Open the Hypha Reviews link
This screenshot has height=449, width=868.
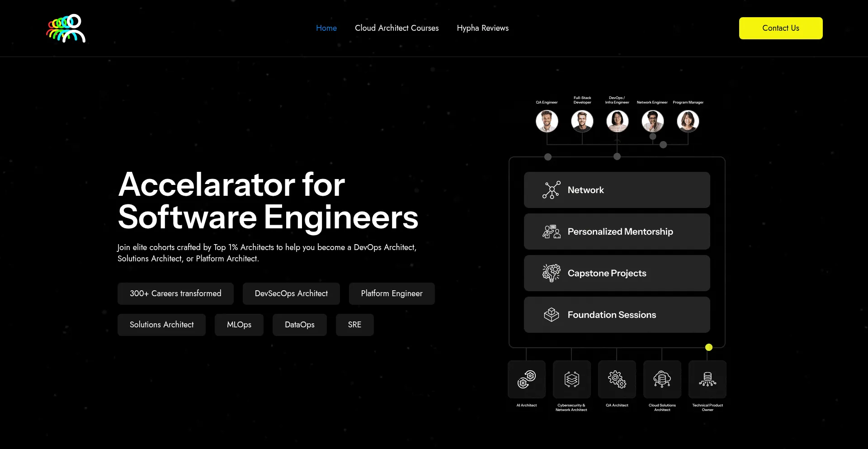pyautogui.click(x=482, y=28)
